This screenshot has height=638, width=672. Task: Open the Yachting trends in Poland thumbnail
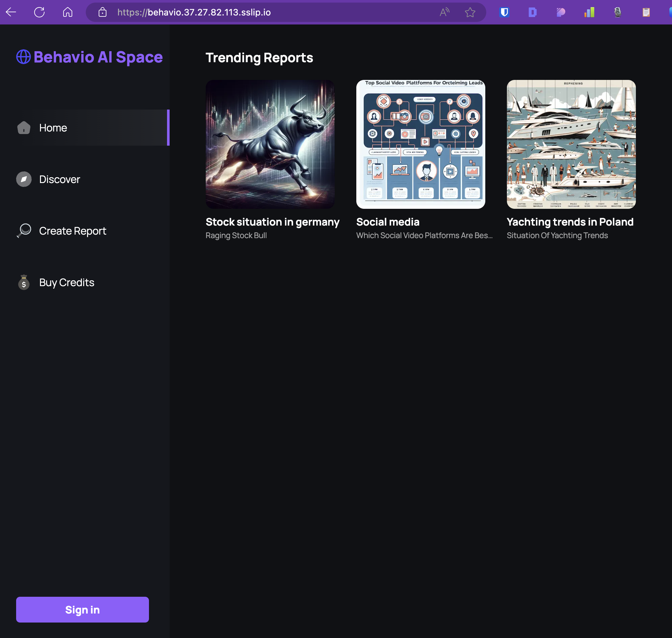tap(571, 144)
